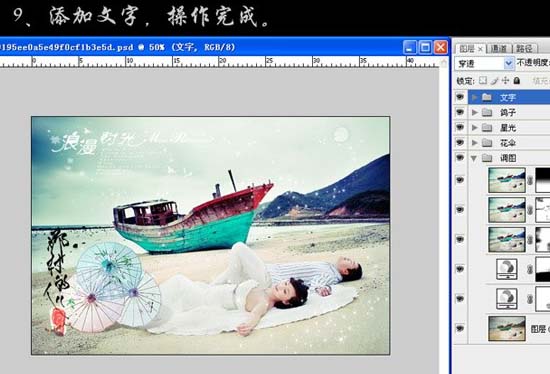Click the folder icon of 鸽子 group
The height and width of the screenshot is (374, 550).
tap(487, 112)
